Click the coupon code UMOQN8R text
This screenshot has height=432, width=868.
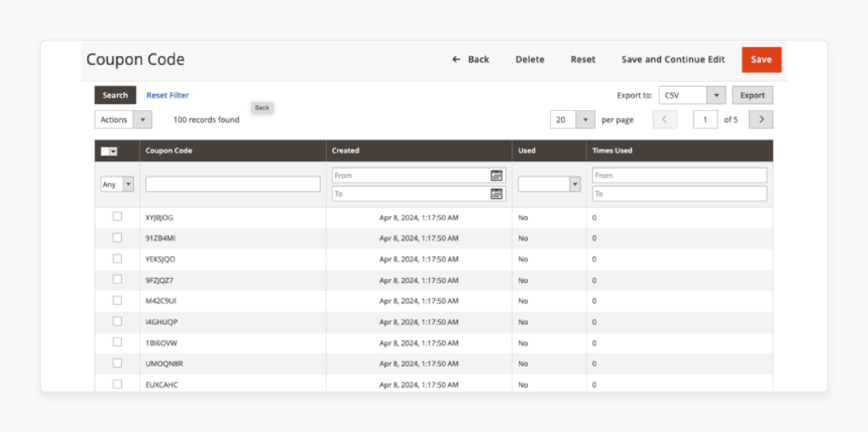[x=164, y=364]
